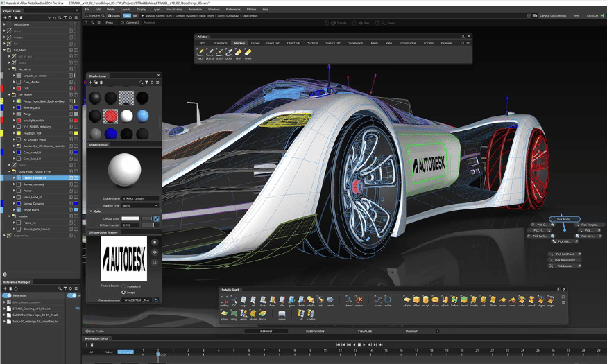Click Pick Edit Point marking menu button
The height and width of the screenshot is (364, 607).
[565, 254]
